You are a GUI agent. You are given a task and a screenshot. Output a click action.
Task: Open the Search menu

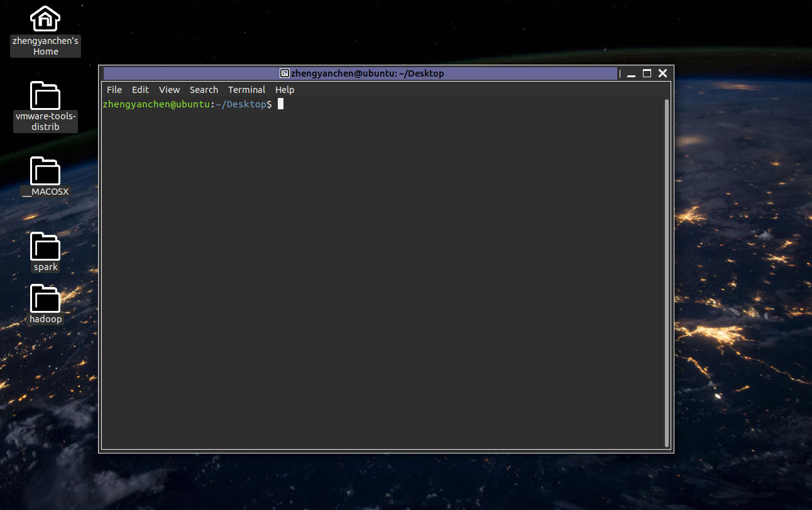(204, 90)
